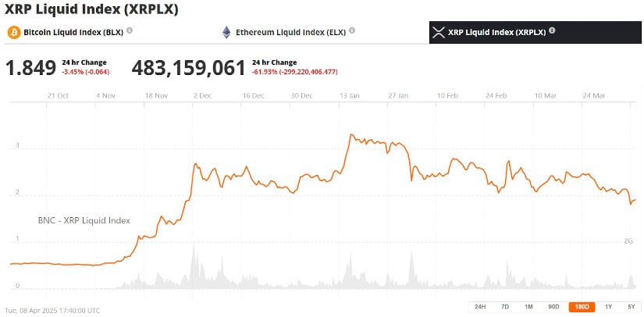Choose the 1Y time range
644x317 pixels.
(607, 306)
